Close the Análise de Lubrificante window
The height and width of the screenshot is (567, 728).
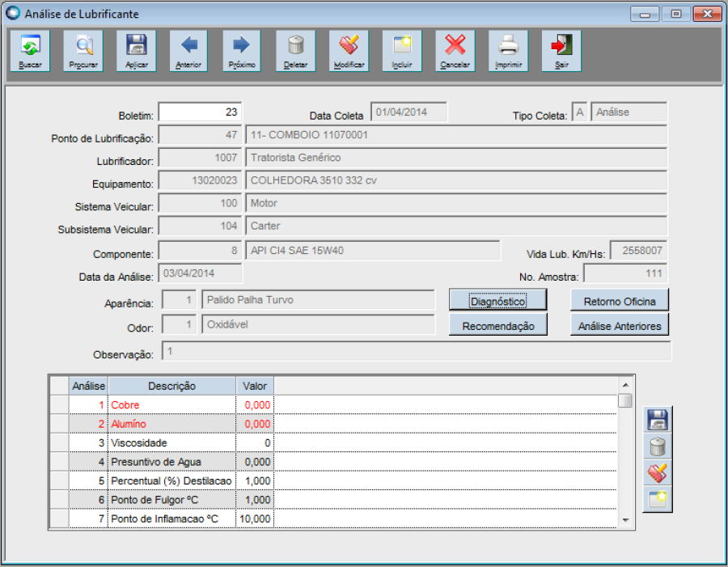coord(707,14)
